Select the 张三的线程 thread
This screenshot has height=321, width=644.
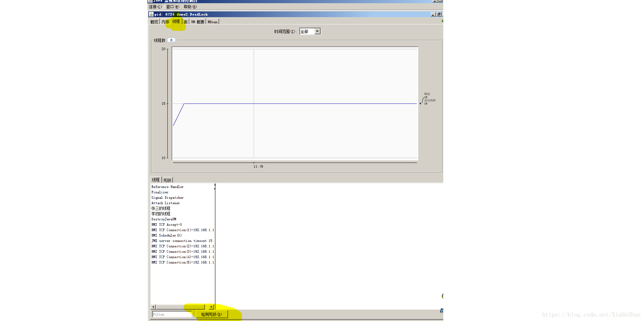(x=182, y=208)
